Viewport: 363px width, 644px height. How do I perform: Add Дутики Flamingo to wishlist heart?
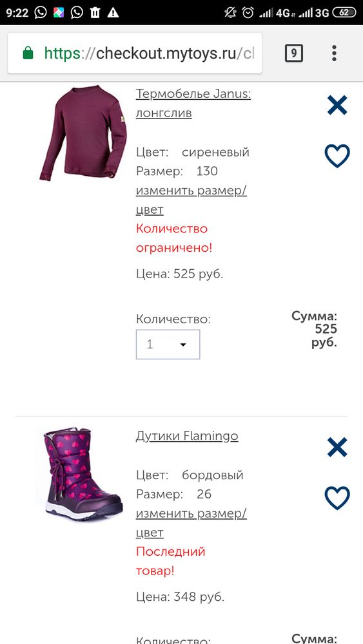pyautogui.click(x=337, y=498)
